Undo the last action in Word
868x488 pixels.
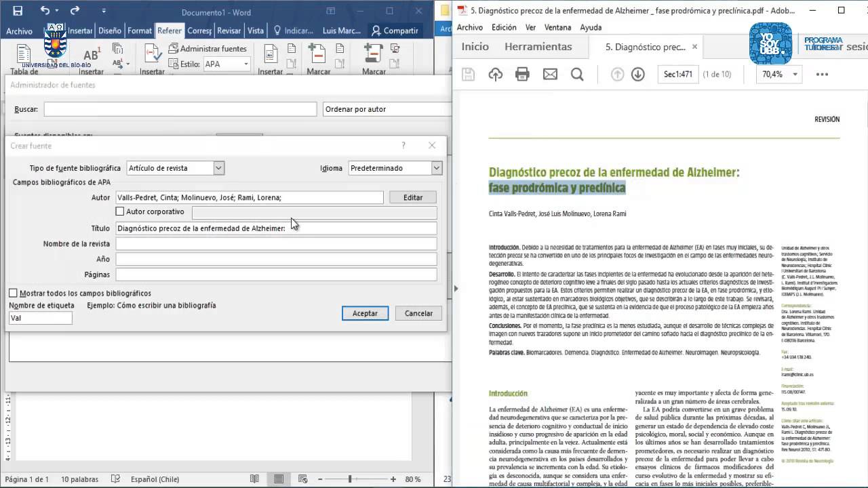tap(45, 10)
